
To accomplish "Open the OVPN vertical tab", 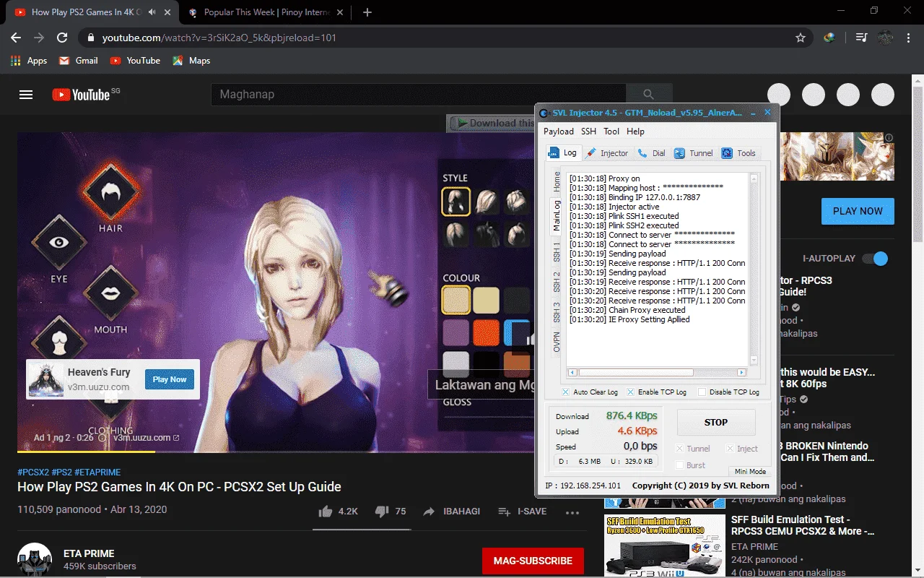I will click(557, 342).
